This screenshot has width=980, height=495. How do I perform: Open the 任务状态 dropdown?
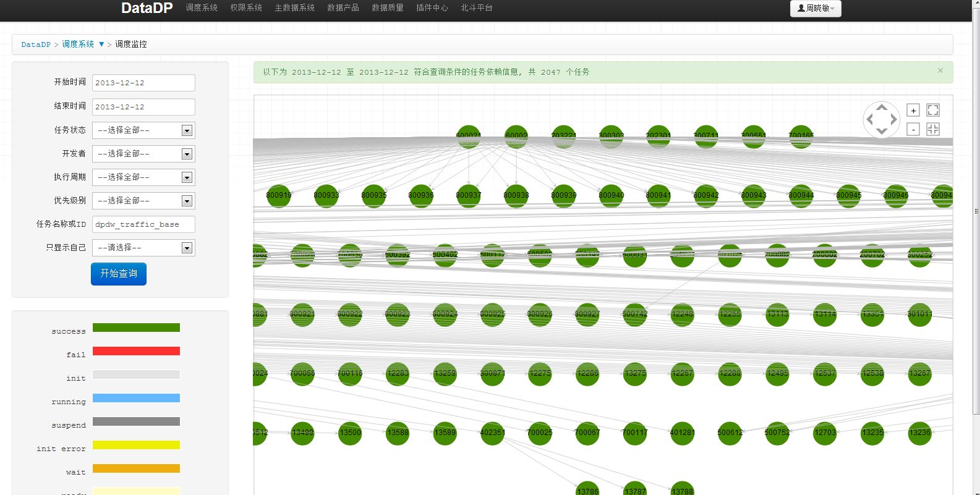pyautogui.click(x=143, y=130)
